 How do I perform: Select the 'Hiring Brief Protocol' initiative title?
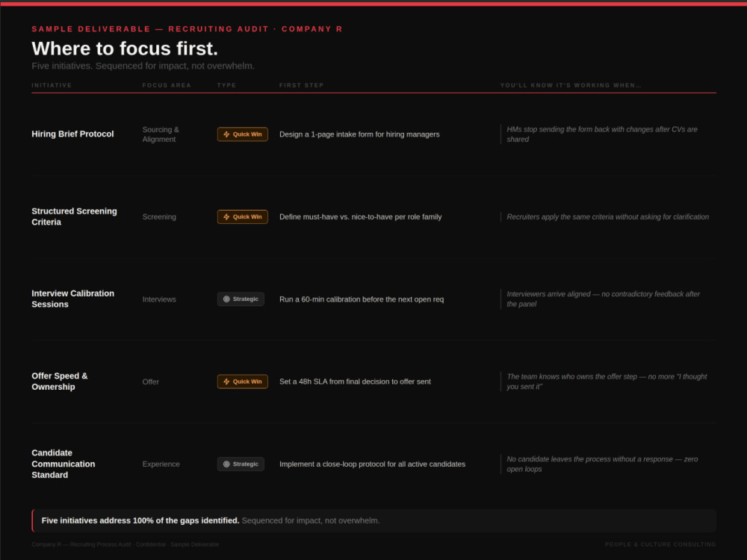pyautogui.click(x=73, y=134)
